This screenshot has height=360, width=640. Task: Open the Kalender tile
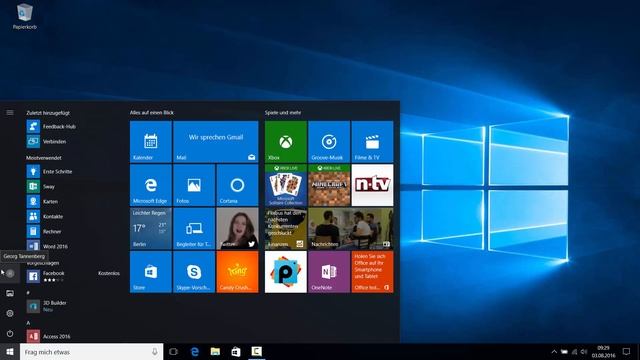pyautogui.click(x=151, y=142)
